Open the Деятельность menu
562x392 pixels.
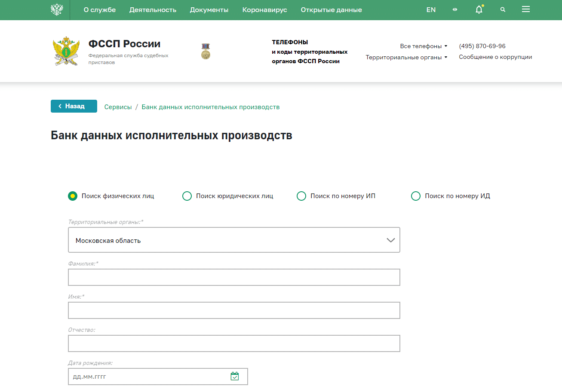(153, 9)
